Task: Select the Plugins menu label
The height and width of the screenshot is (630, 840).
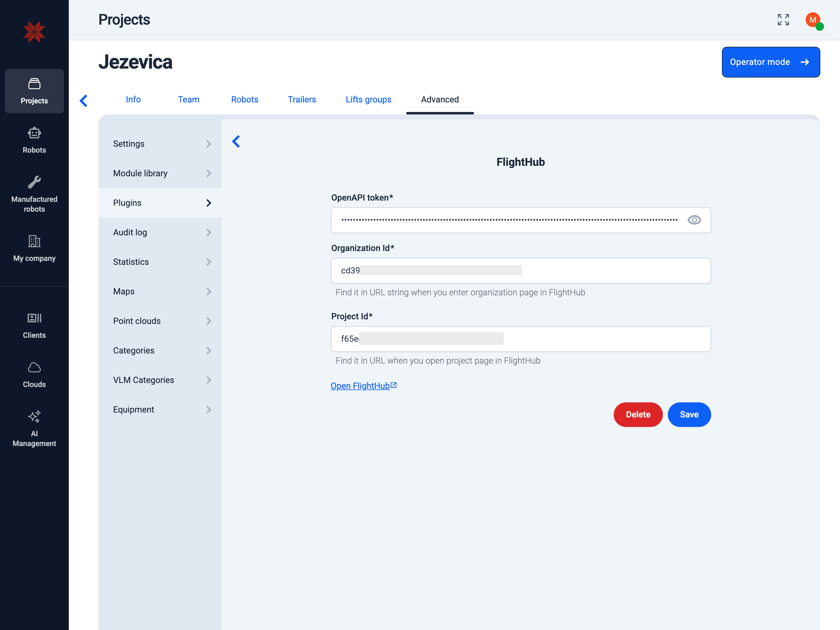Action: [x=127, y=203]
